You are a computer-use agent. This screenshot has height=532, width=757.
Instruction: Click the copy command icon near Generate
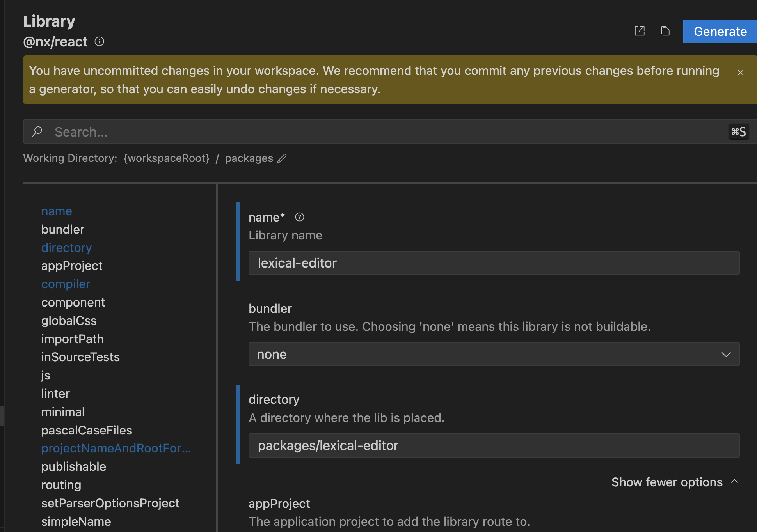[x=665, y=31]
